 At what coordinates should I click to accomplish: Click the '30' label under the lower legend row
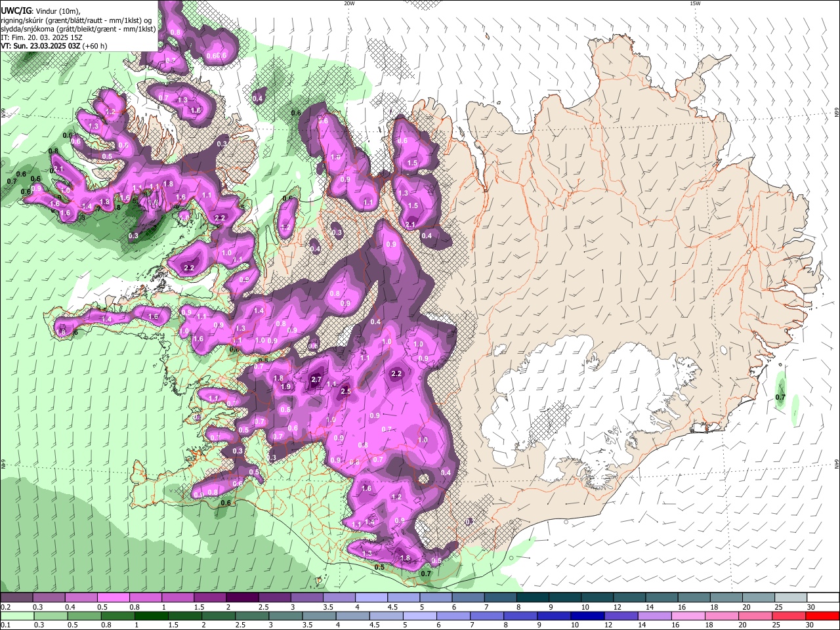tap(811, 625)
